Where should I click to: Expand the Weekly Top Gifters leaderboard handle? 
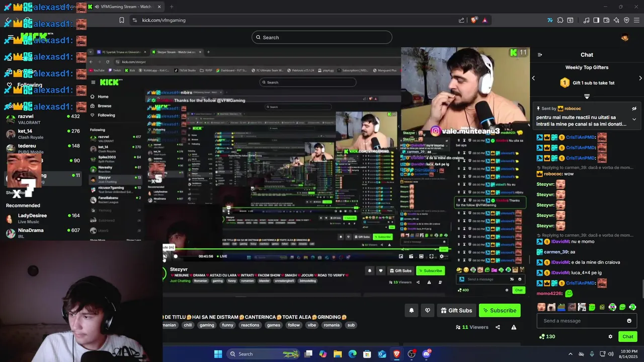[587, 96]
